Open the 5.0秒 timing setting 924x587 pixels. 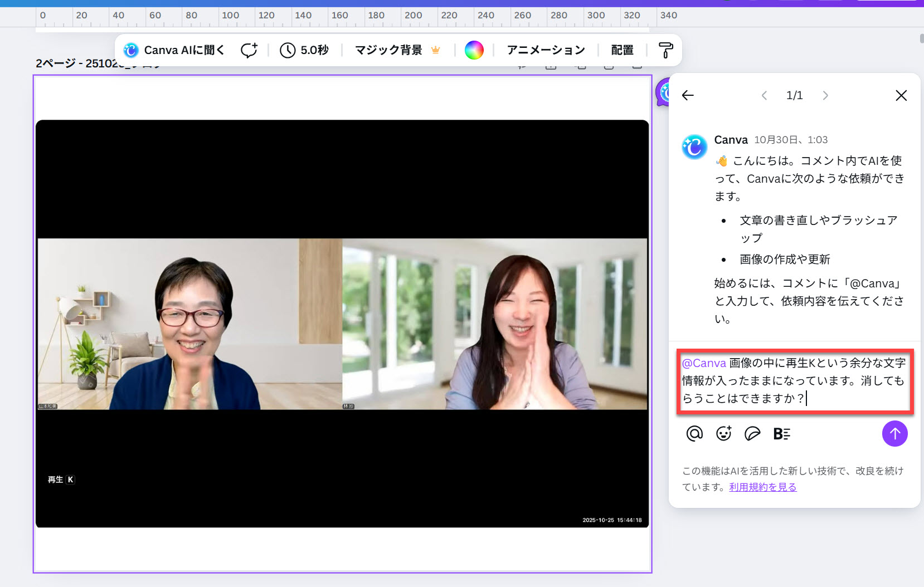[304, 50]
